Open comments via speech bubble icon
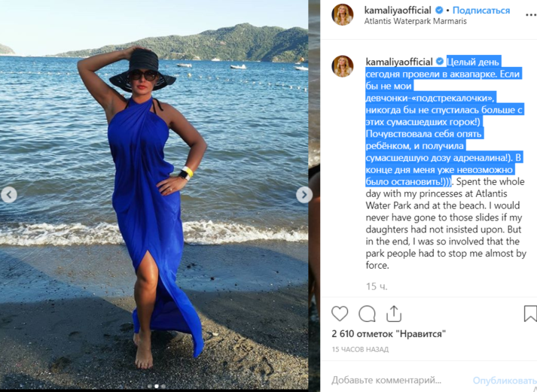 coord(367,314)
